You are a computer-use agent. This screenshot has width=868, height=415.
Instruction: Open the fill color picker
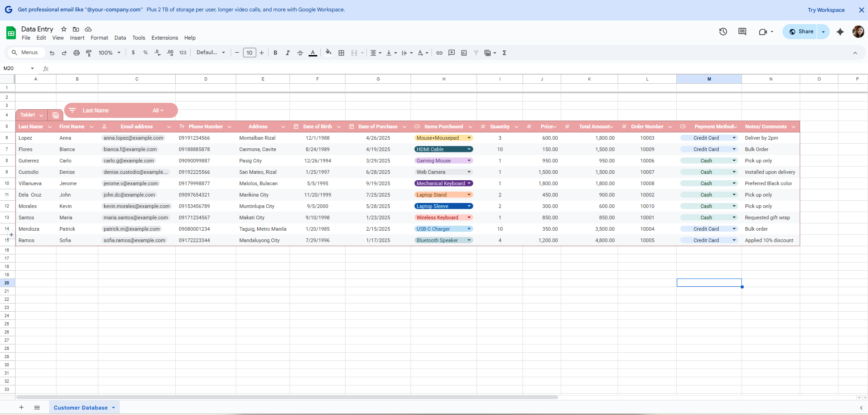click(x=328, y=53)
